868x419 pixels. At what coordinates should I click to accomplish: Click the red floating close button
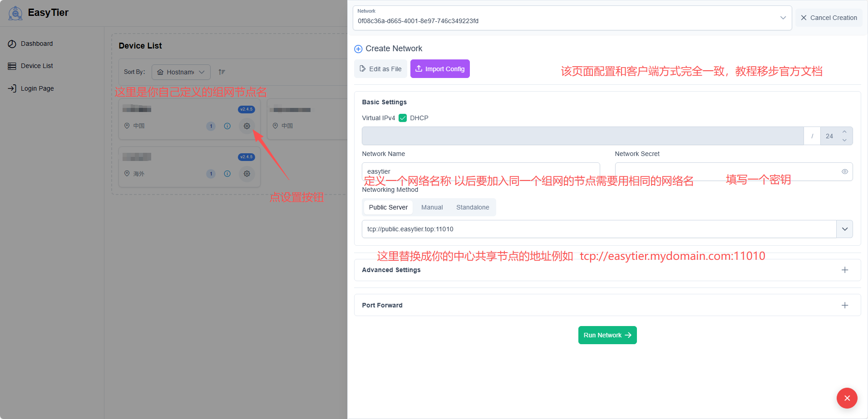[847, 398]
